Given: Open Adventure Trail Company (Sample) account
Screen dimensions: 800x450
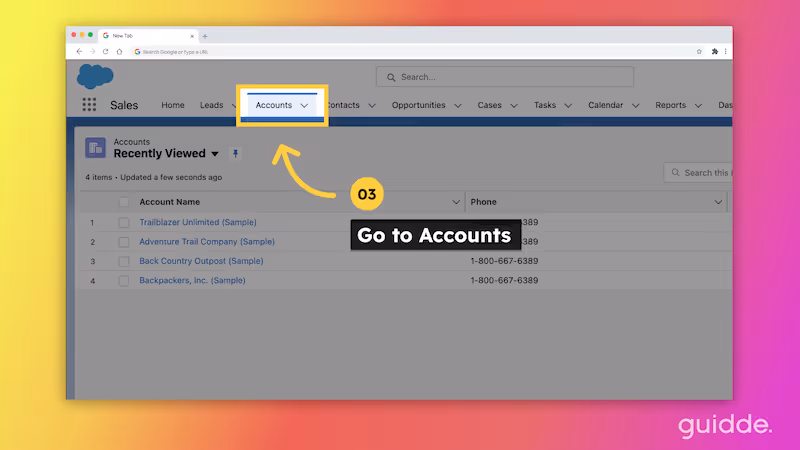Looking at the screenshot, I should click(207, 242).
